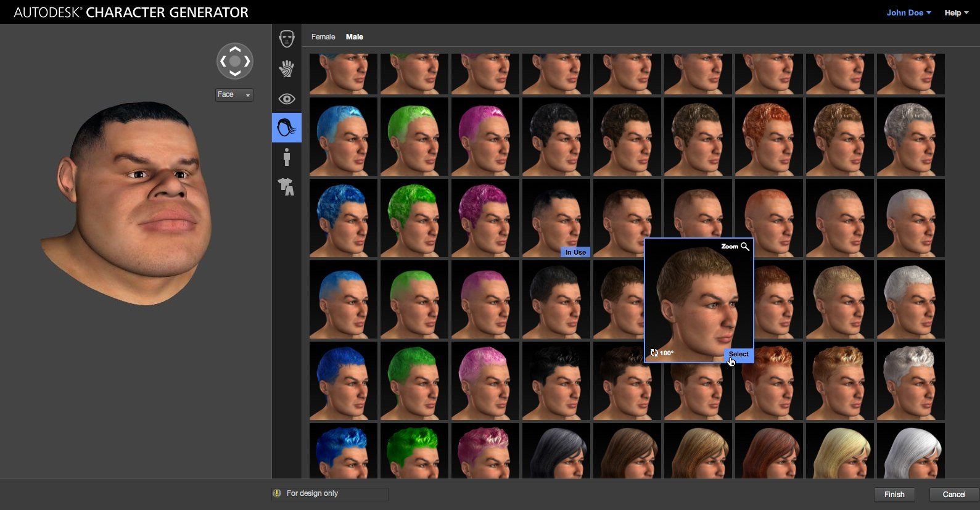Expand the Face camera view dropdown

234,95
